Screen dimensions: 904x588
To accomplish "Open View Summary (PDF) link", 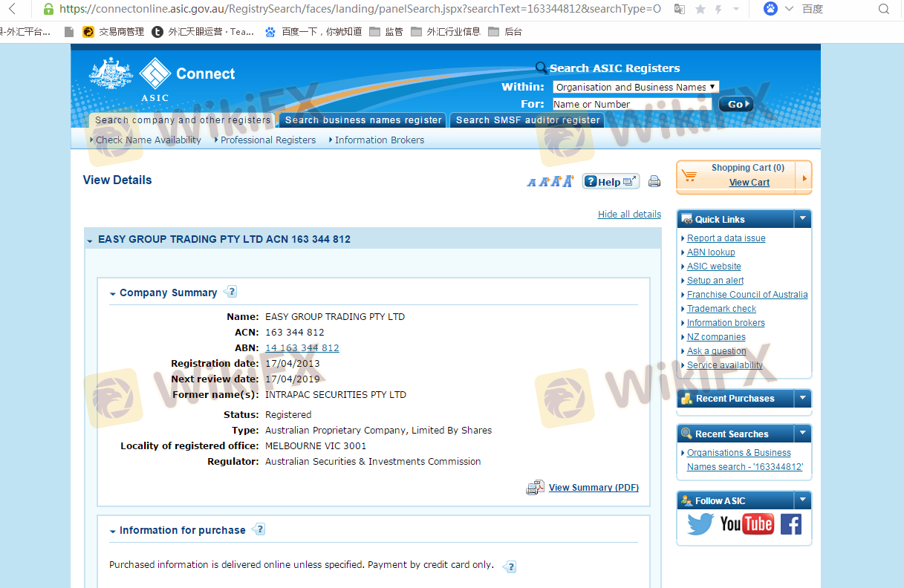I will pyautogui.click(x=594, y=488).
